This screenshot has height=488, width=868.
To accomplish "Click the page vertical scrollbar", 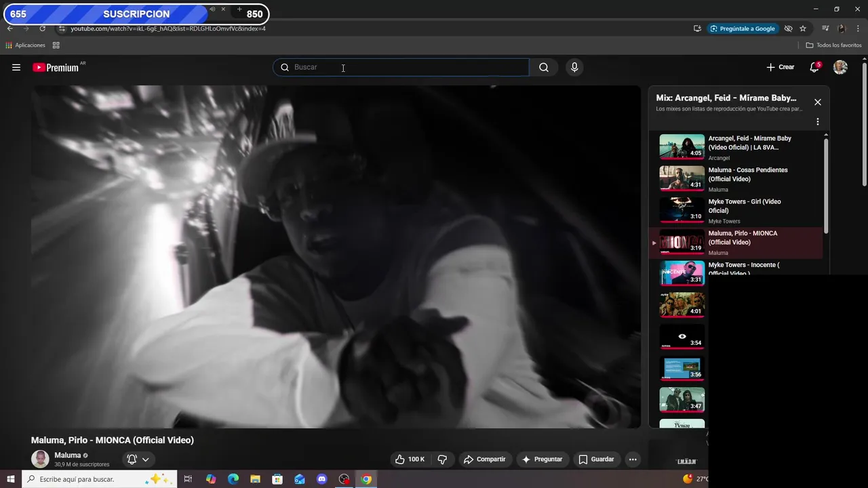I will (x=864, y=123).
